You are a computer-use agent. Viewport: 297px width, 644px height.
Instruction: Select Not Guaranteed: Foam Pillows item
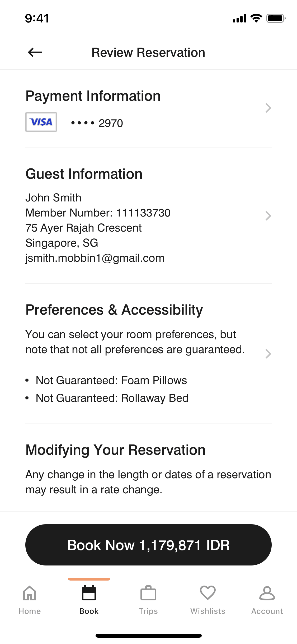(111, 380)
